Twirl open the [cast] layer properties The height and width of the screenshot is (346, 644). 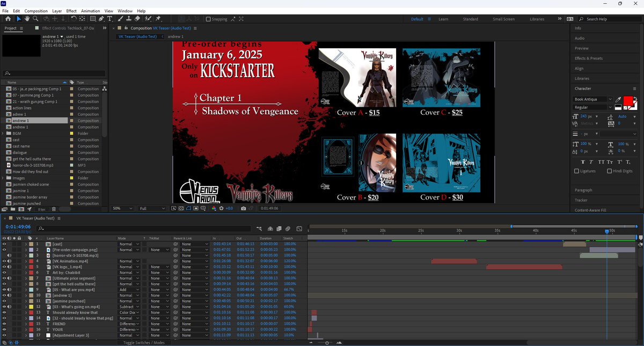26,244
